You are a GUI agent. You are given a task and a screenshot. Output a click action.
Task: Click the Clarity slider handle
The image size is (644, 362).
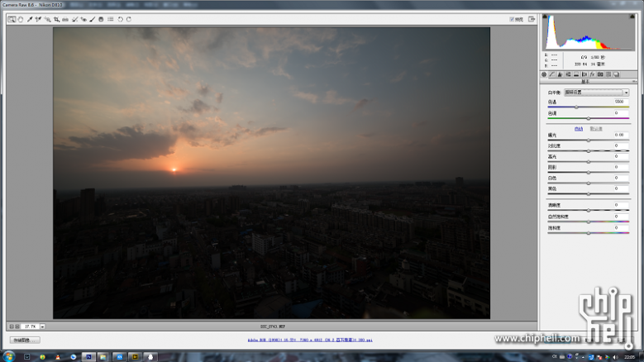click(x=588, y=210)
